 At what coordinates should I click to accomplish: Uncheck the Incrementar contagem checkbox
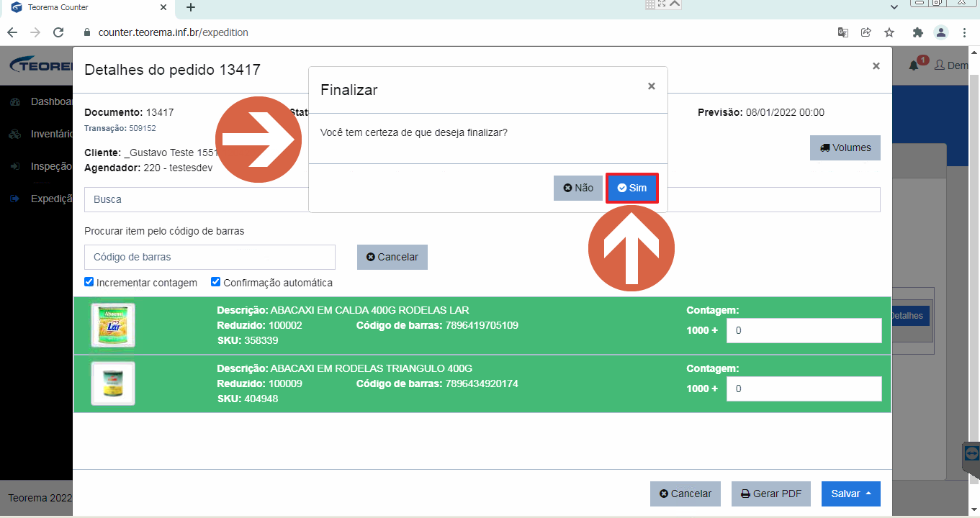(89, 282)
